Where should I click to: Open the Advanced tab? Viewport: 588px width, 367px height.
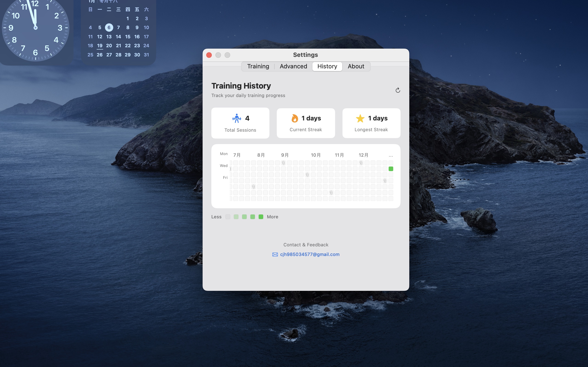(293, 66)
